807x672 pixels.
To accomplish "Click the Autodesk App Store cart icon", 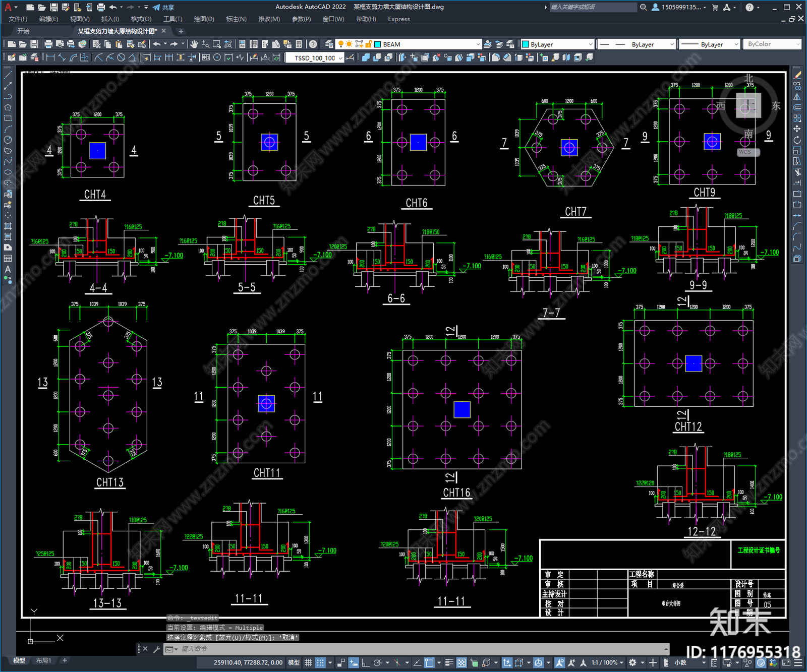I will pyautogui.click(x=715, y=7).
